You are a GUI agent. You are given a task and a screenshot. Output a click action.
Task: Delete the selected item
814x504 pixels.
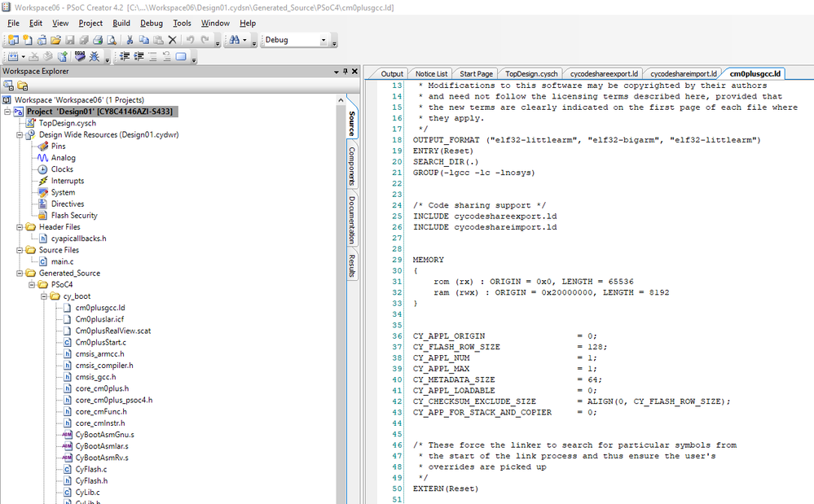coord(173,39)
